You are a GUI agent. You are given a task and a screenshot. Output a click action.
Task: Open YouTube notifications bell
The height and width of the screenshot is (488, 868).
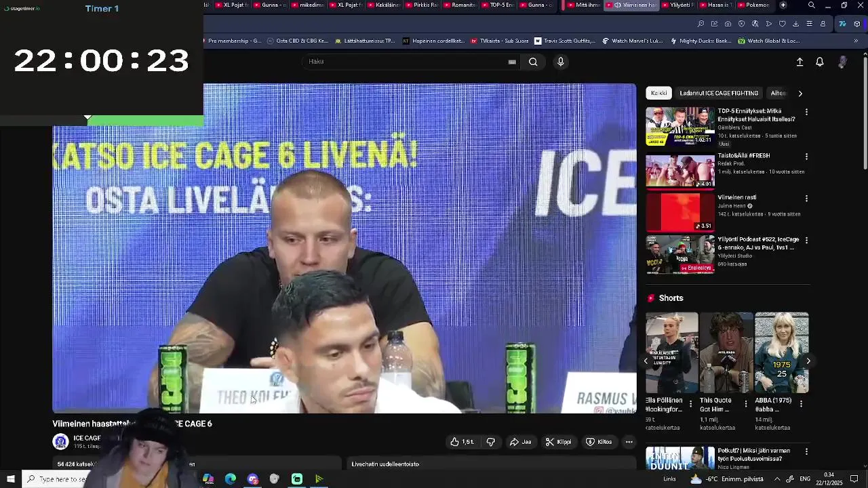tap(820, 62)
